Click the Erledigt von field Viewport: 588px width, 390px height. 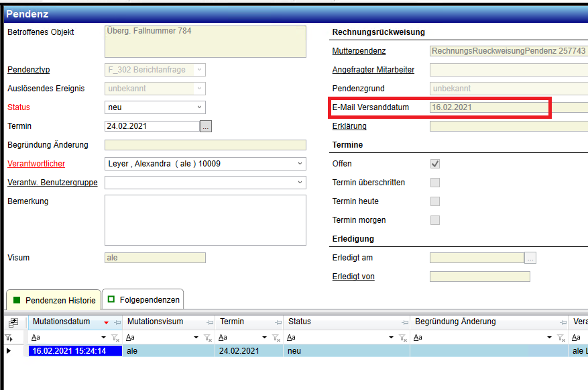479,277
